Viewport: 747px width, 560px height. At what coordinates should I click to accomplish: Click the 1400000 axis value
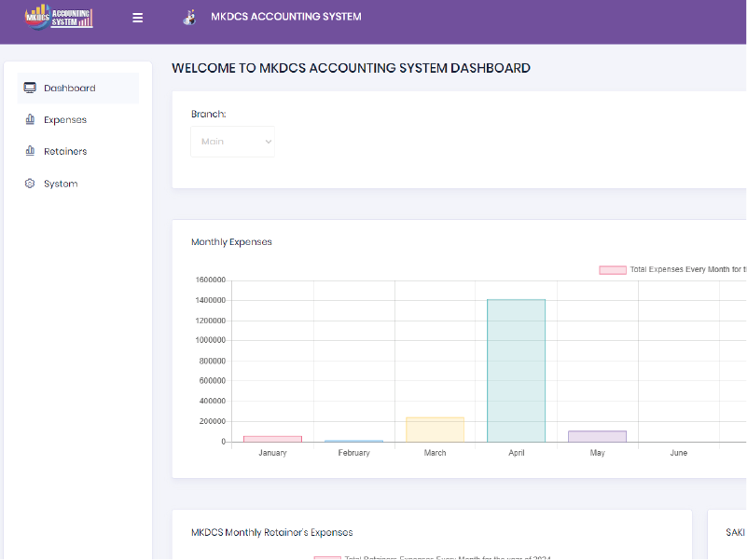tap(210, 300)
